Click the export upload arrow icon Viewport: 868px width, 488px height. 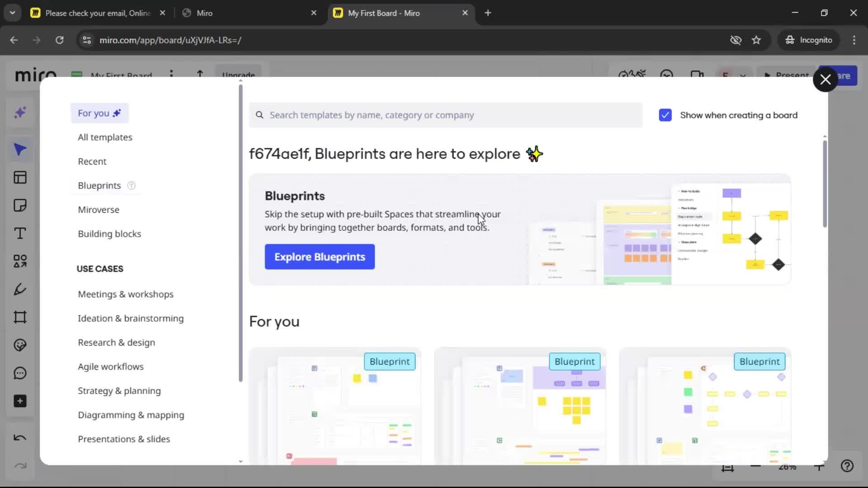click(x=200, y=74)
